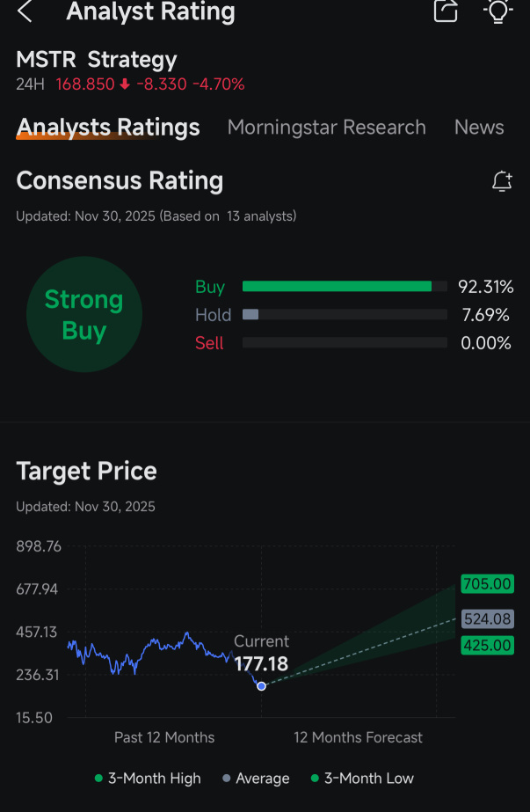Select the 705.00 high target label
The height and width of the screenshot is (812, 530).
[487, 583]
